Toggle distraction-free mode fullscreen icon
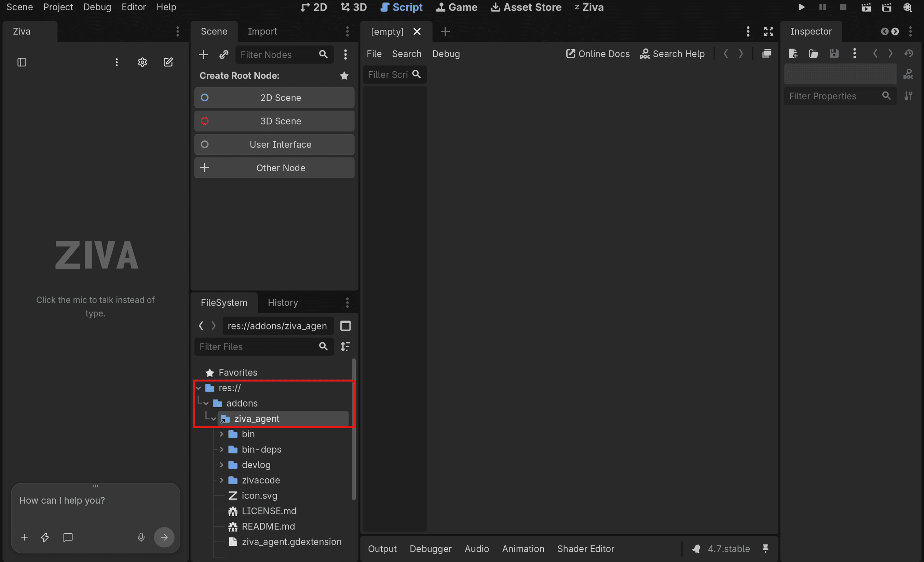Image resolution: width=924 pixels, height=562 pixels. 769,31
